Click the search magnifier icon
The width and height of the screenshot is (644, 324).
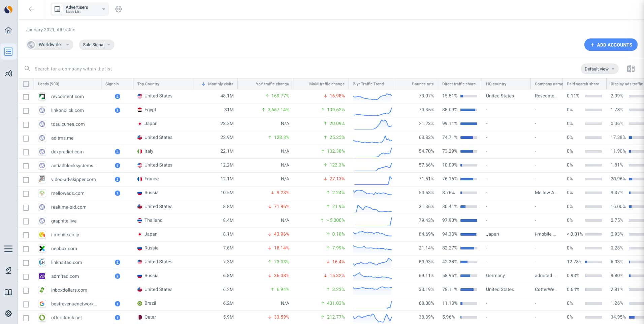point(27,69)
